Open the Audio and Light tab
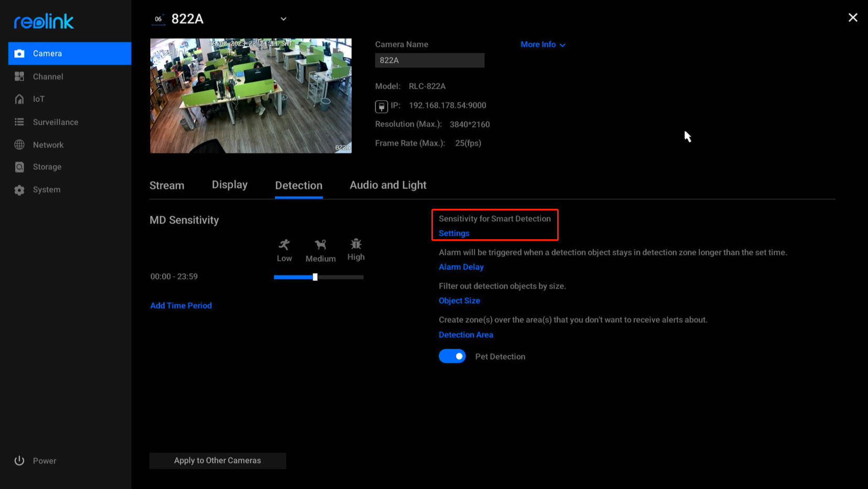The image size is (868, 489). (388, 185)
